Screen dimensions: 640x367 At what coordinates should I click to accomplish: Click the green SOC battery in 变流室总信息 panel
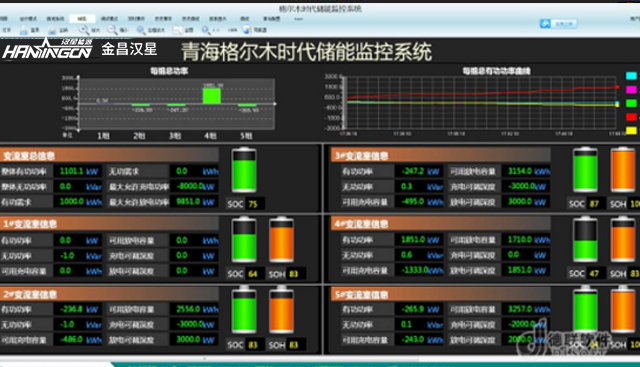click(244, 170)
